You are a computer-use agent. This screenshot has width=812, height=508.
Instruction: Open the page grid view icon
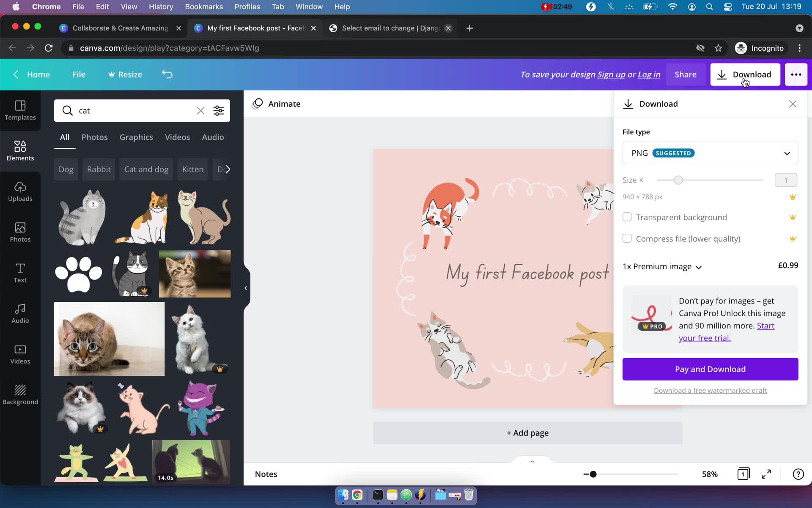(x=743, y=474)
